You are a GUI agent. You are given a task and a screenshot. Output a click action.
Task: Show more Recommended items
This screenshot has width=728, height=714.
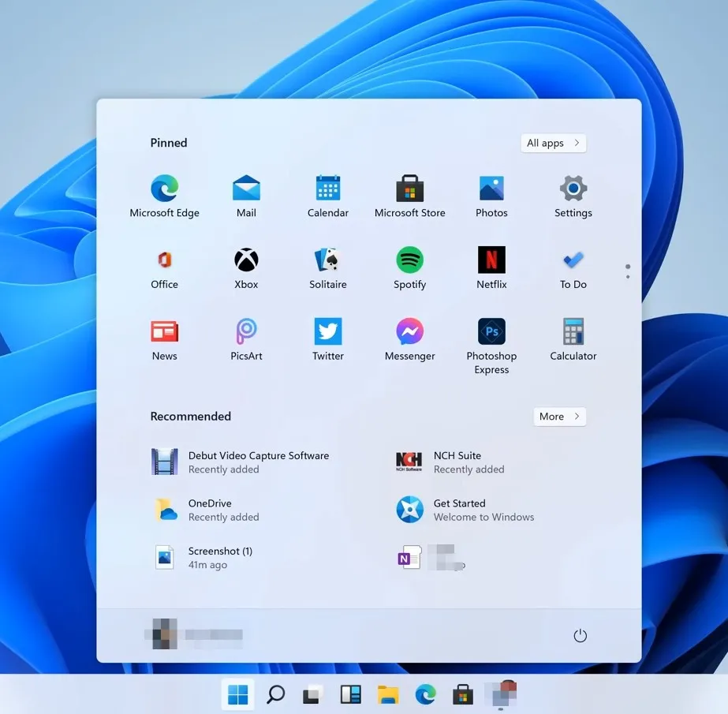click(x=559, y=416)
